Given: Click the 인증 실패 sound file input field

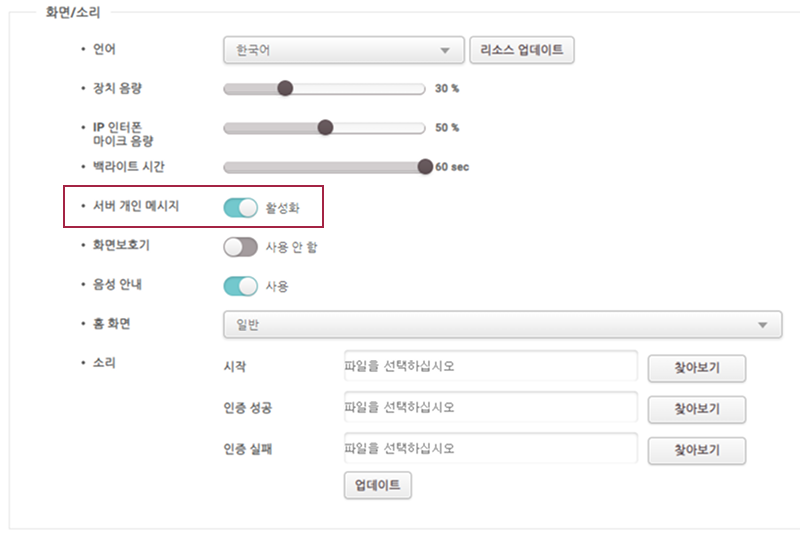Looking at the screenshot, I should (x=491, y=448).
